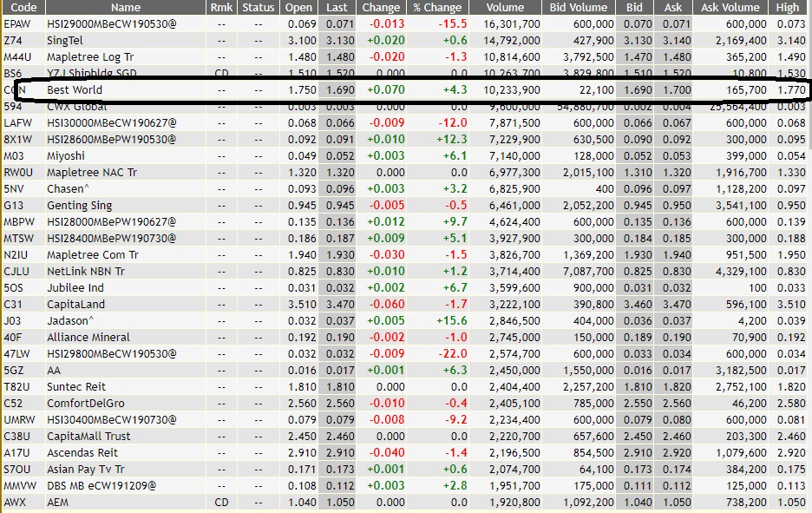
Task: Sort stocks by the Name column
Action: (x=125, y=7)
